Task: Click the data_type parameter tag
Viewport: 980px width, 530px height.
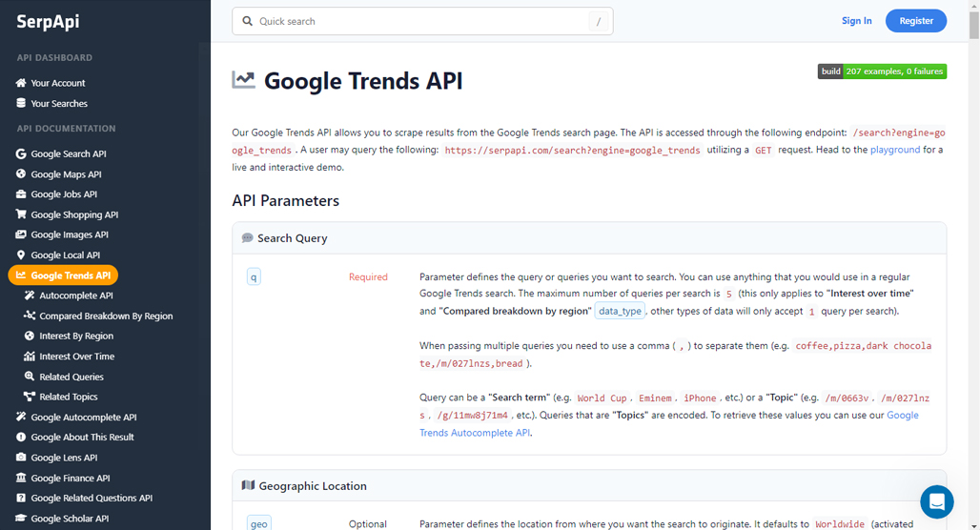Action: (620, 311)
